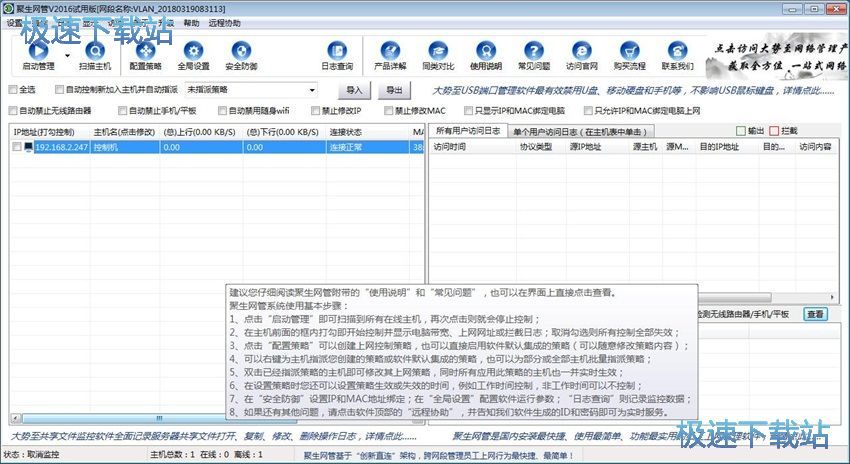The height and width of the screenshot is (464, 850).
Task: Open 常见问题 FAQ icon
Action: click(x=534, y=51)
